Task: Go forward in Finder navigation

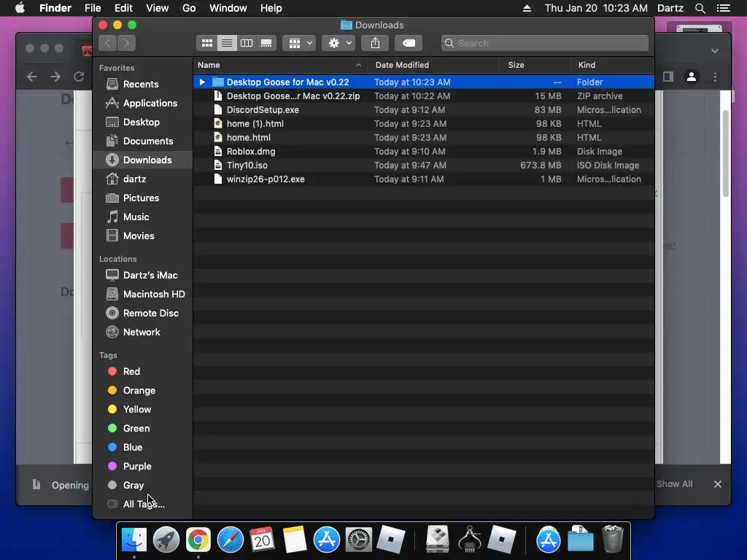Action: pos(126,43)
